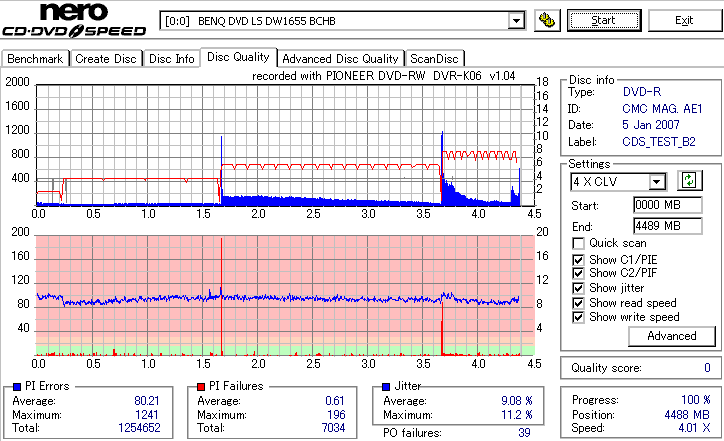Image resolution: width=724 pixels, height=441 pixels.
Task: Click the upper PI Errors graph area
Action: (x=285, y=145)
